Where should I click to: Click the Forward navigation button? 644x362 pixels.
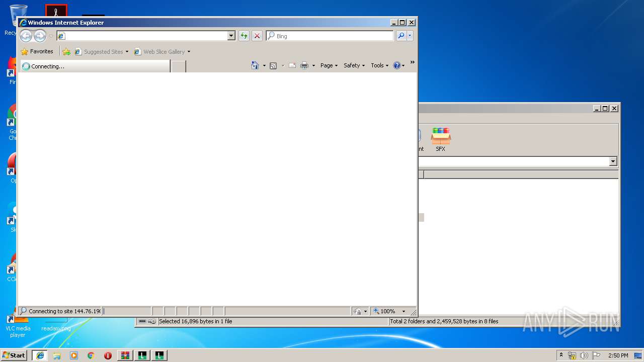40,36
